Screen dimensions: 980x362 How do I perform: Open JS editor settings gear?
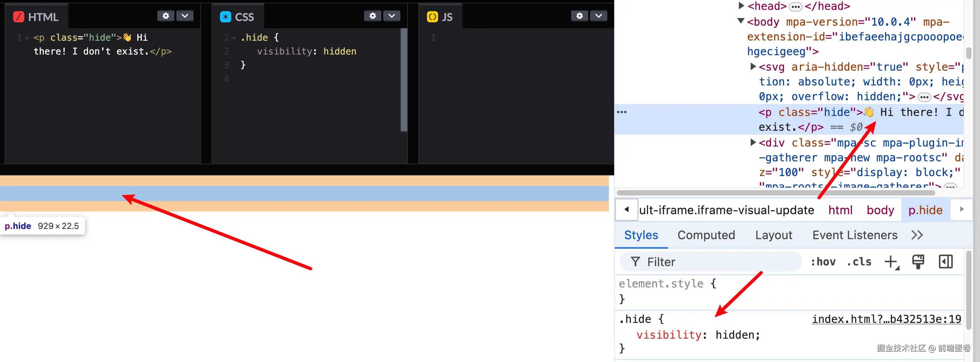click(579, 16)
